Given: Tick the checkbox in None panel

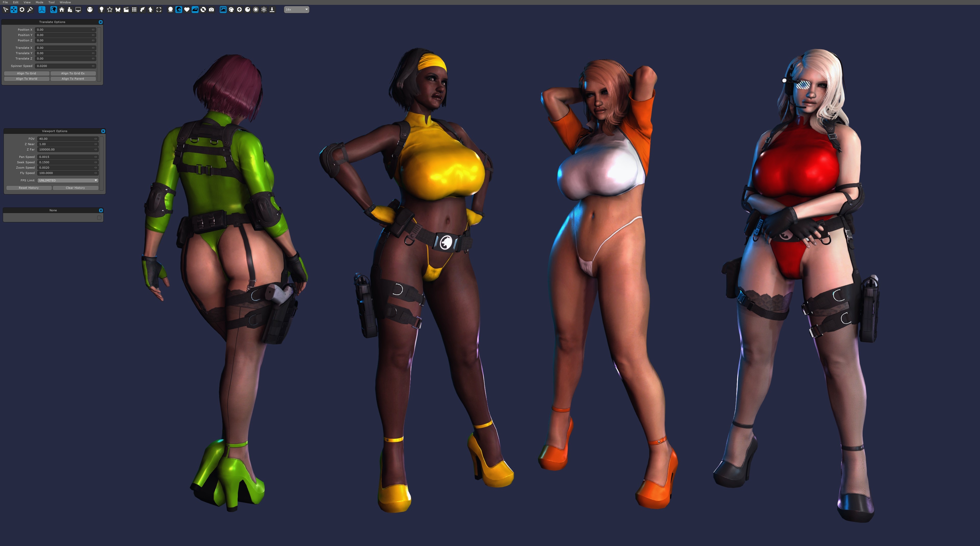Looking at the screenshot, I should click(x=99, y=218).
